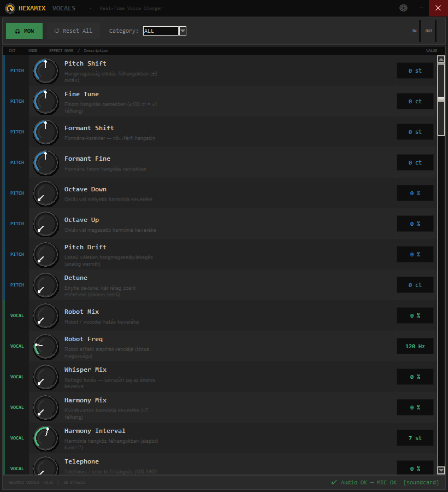The height and width of the screenshot is (492, 448).
Task: Click the 'VALUE' column header
Action: 432,50
